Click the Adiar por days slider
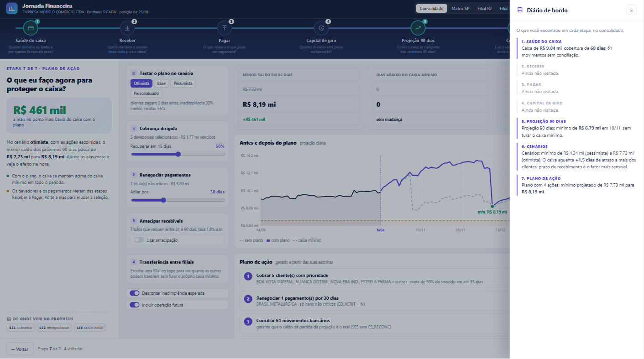This screenshot has width=644, height=359. [x=178, y=200]
